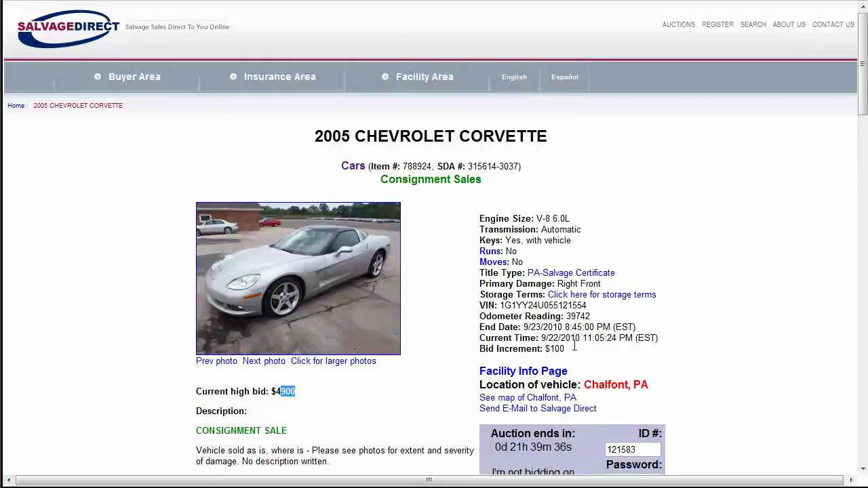Image resolution: width=868 pixels, height=488 pixels.
Task: Send E-Mail to Salvage Direct
Action: [538, 409]
